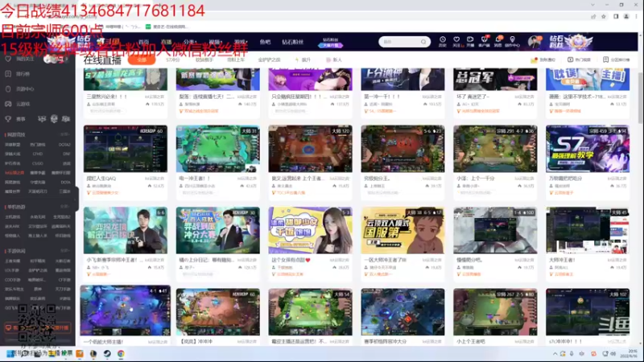Click the first event logo beside 赛事
The height and width of the screenshot is (362, 644).
click(x=42, y=119)
